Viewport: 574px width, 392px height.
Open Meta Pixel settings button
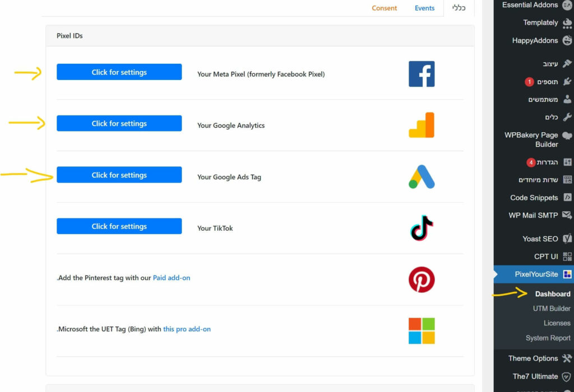point(119,72)
